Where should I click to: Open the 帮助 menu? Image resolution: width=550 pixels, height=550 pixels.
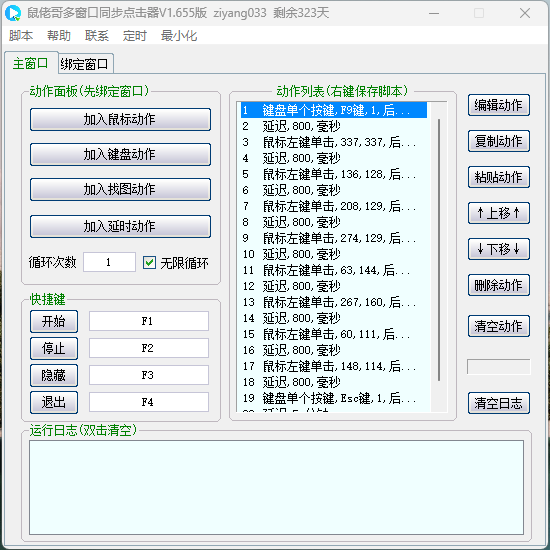(x=59, y=36)
